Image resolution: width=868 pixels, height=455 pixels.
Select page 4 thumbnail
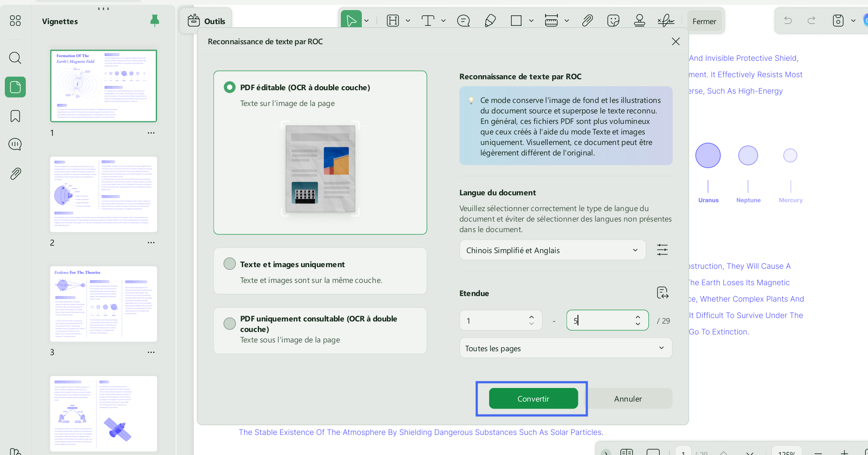(x=103, y=413)
